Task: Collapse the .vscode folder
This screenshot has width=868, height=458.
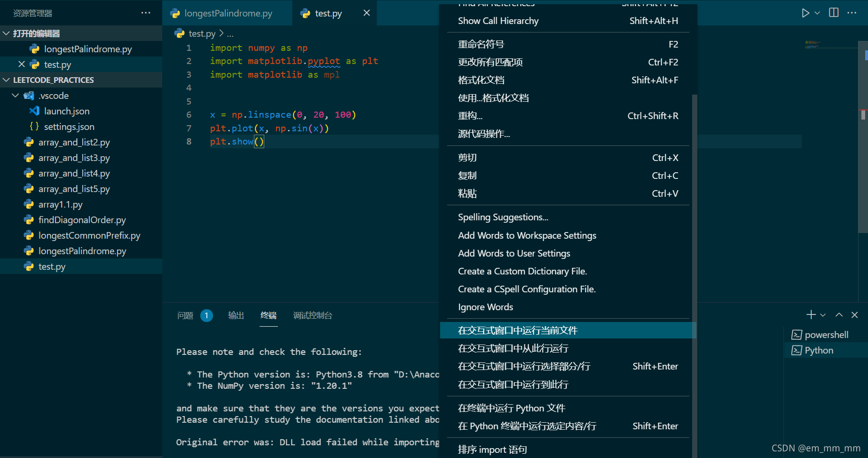Action: pos(81,96)
